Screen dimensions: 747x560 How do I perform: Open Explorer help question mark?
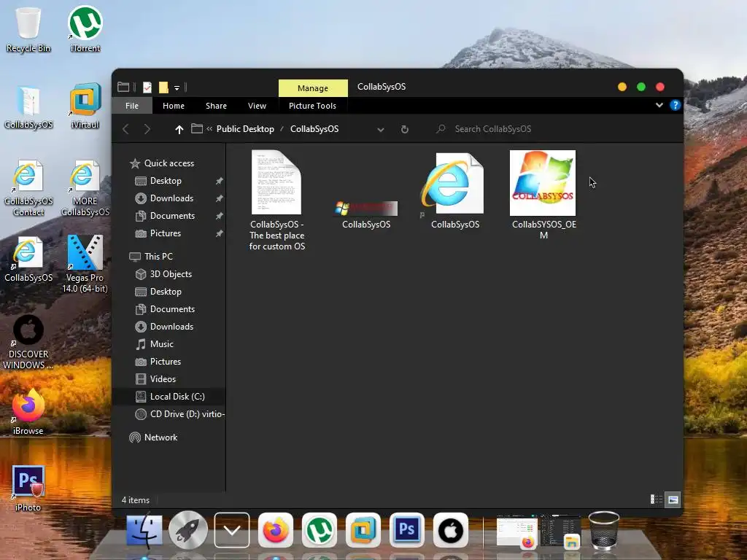(x=675, y=105)
